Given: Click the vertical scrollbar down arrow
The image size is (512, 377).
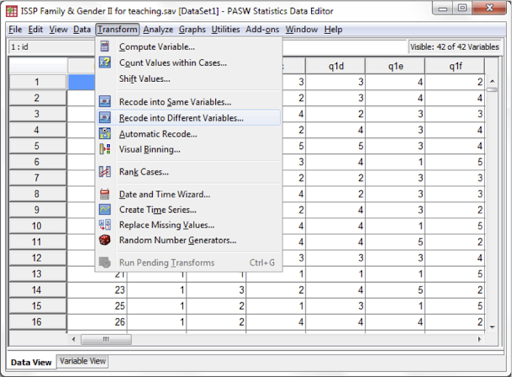Looking at the screenshot, I should (x=492, y=327).
